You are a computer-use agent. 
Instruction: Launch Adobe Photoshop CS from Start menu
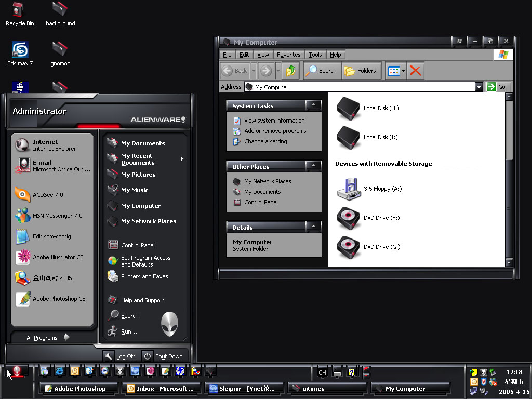pos(52,299)
